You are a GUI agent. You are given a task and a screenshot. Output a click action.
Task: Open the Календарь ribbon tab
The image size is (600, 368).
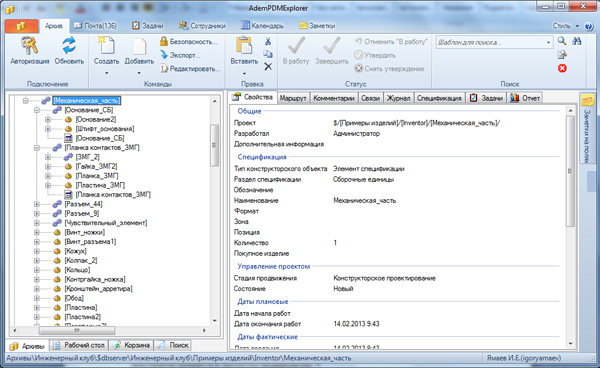coord(262,26)
